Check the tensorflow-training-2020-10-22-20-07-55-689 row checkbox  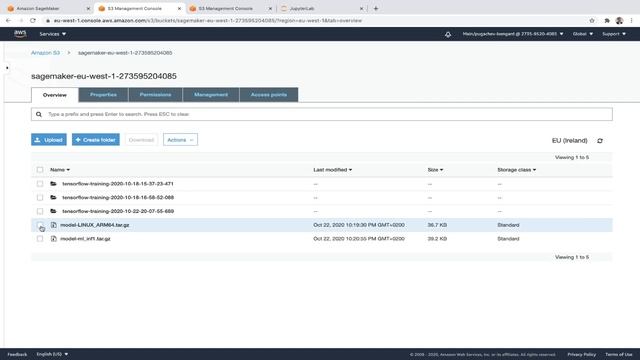click(40, 211)
